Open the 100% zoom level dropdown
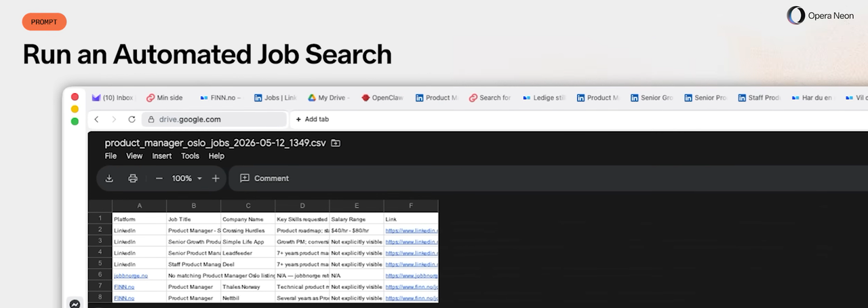Screen dimensions: 868x308 point(187,178)
